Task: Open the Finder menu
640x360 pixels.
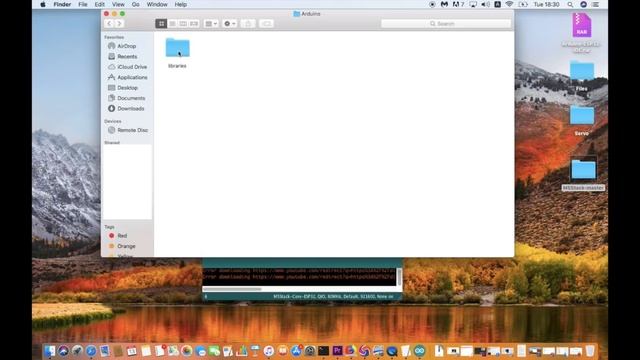Action: 62,4
